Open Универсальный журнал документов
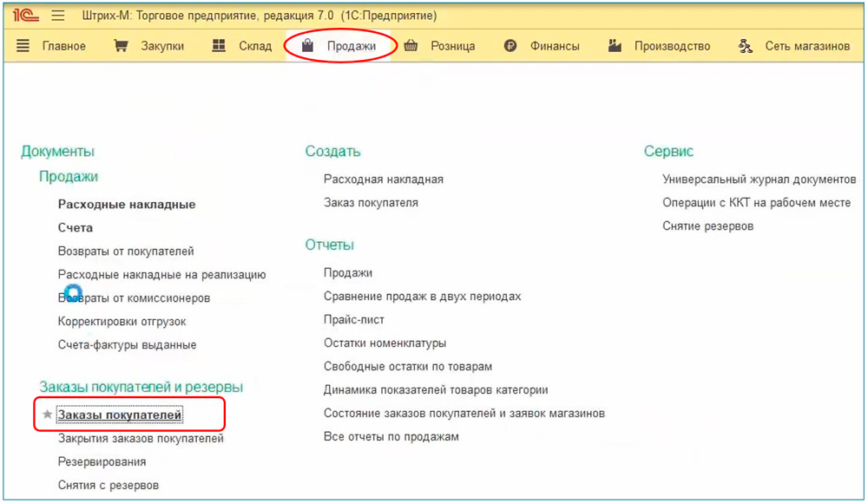The image size is (868, 503). click(759, 180)
